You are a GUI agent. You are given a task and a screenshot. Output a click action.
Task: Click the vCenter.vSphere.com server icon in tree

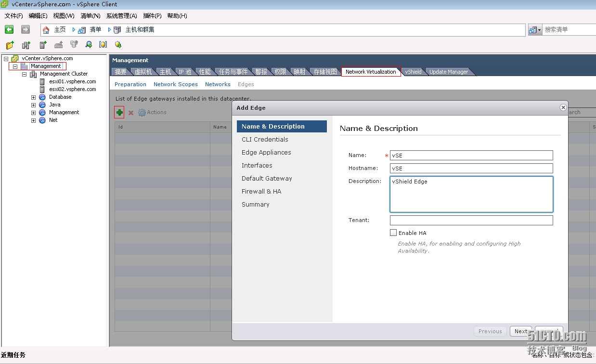[x=15, y=58]
